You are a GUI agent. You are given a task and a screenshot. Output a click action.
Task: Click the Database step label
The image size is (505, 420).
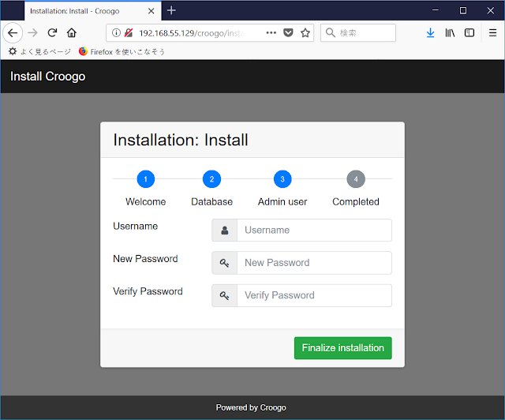[x=211, y=202]
